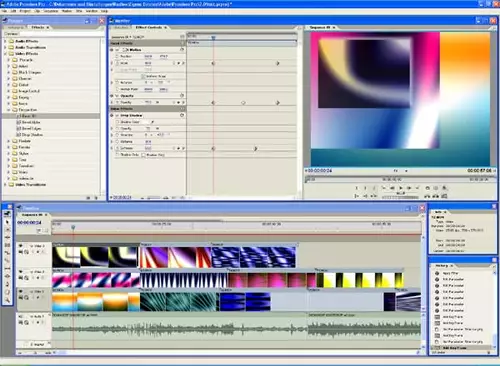This screenshot has width=500, height=366.
Task: Click the Extract button in monitor
Action: [x=436, y=196]
